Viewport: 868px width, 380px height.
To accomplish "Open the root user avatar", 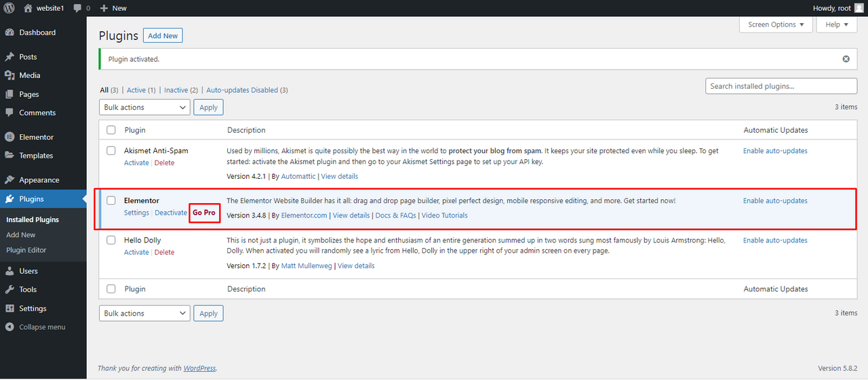I will pyautogui.click(x=859, y=8).
